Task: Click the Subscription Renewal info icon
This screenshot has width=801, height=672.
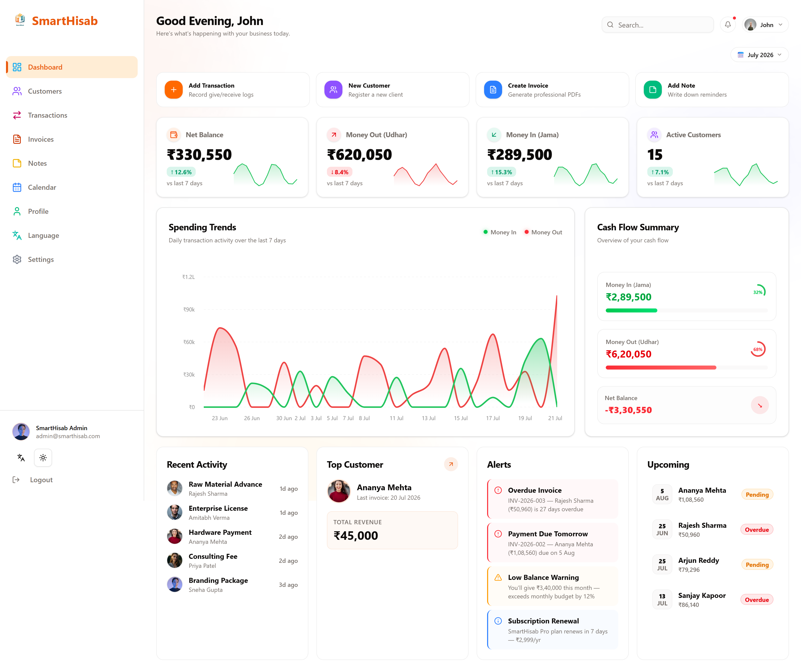Action: 498,621
